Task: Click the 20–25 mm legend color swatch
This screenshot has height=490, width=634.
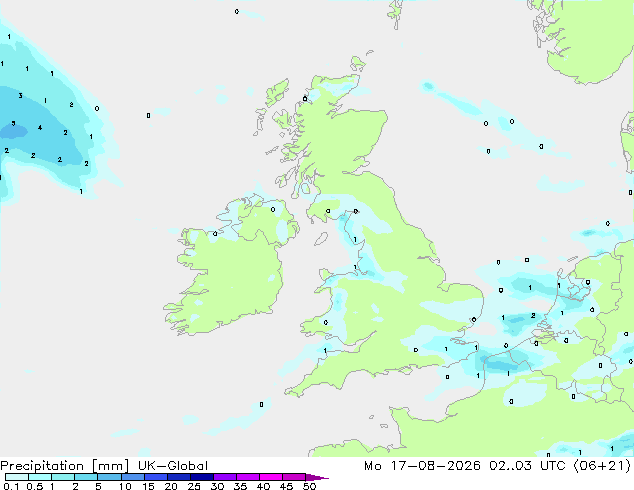Action: click(179, 477)
